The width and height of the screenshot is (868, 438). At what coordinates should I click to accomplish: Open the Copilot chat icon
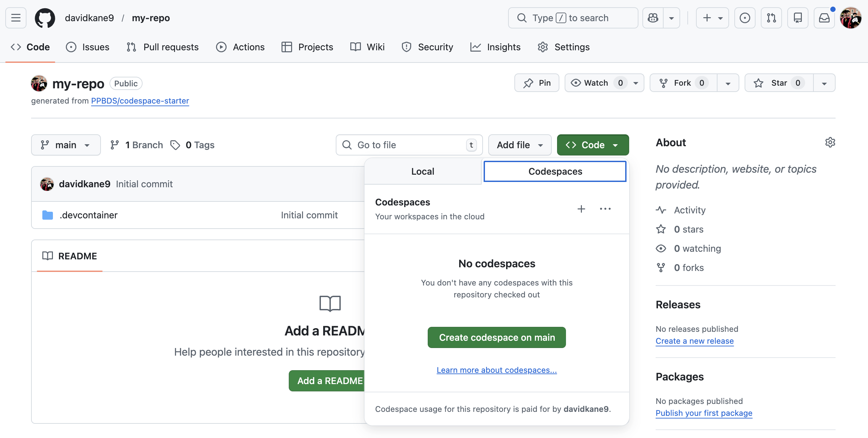653,18
